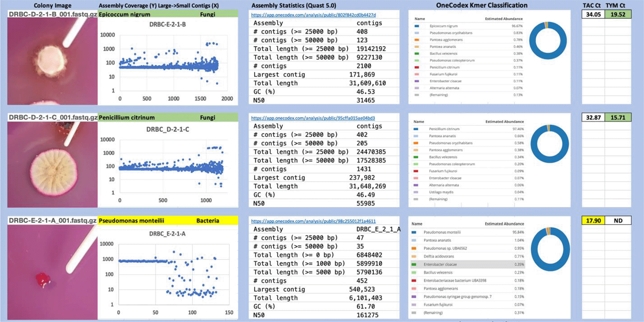Open the OneCodex link ending in 95cffa015ae04bd3
The width and height of the screenshot is (644, 322).
[313, 118]
